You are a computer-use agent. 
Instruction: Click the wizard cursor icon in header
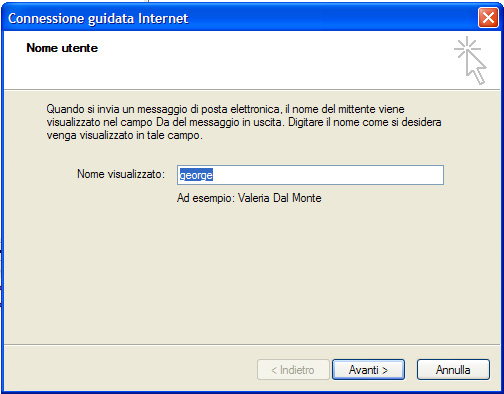[470, 60]
